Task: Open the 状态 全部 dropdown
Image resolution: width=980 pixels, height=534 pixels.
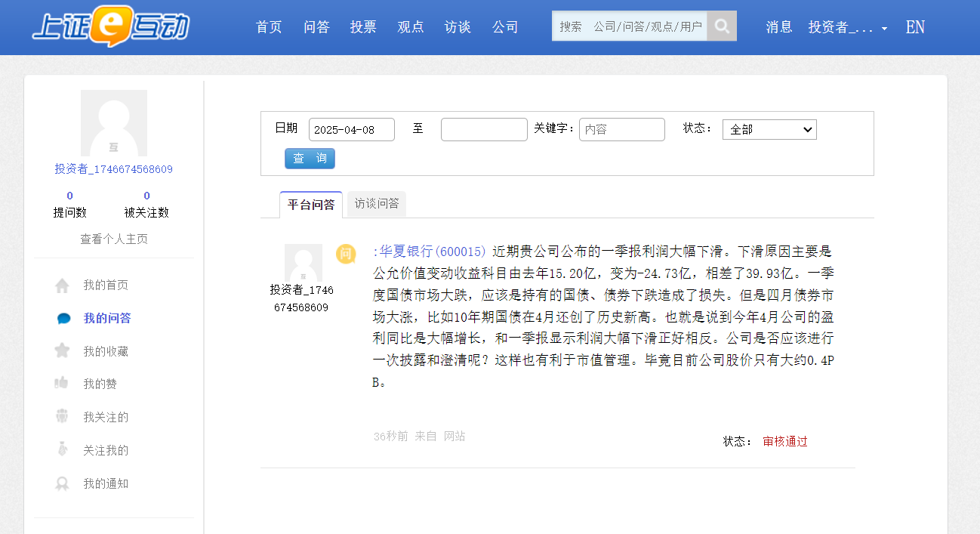Action: tap(769, 129)
